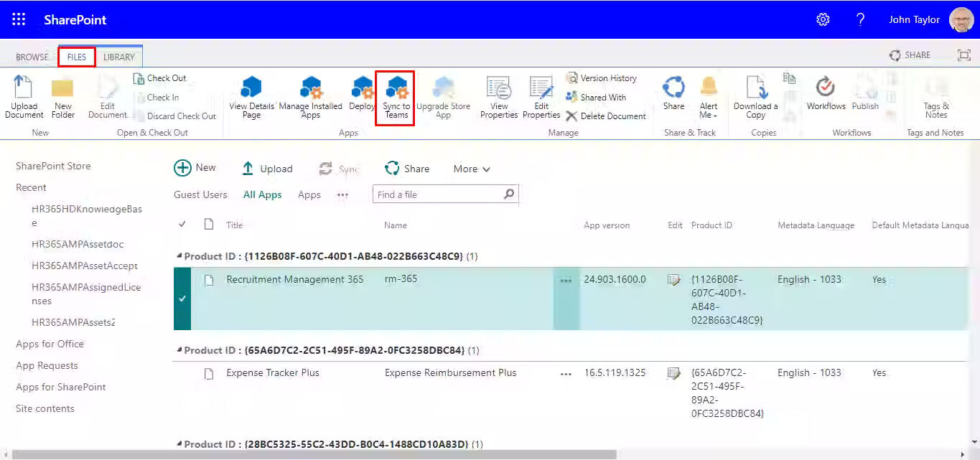Collapse the Product ID 1126B08F group
The width and height of the screenshot is (980, 460).
pyautogui.click(x=179, y=256)
